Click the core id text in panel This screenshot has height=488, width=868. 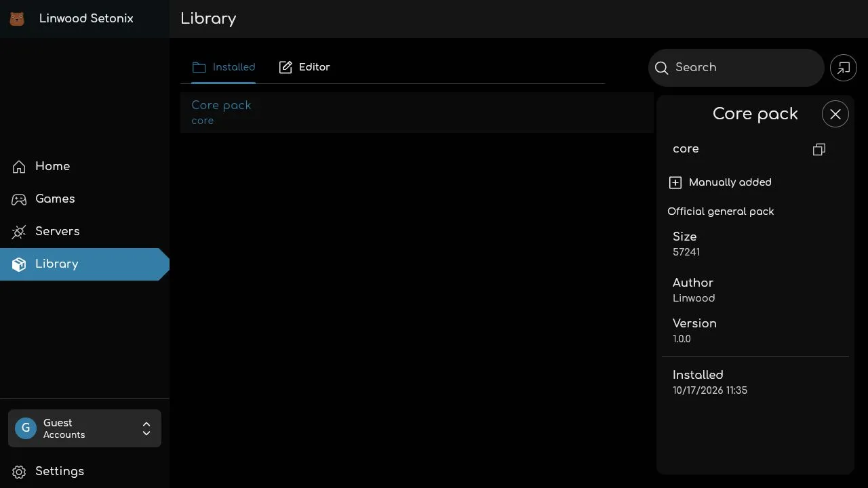coord(686,149)
